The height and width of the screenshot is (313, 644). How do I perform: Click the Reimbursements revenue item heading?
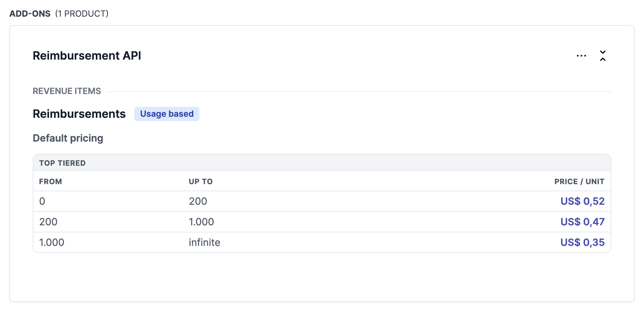(x=79, y=114)
